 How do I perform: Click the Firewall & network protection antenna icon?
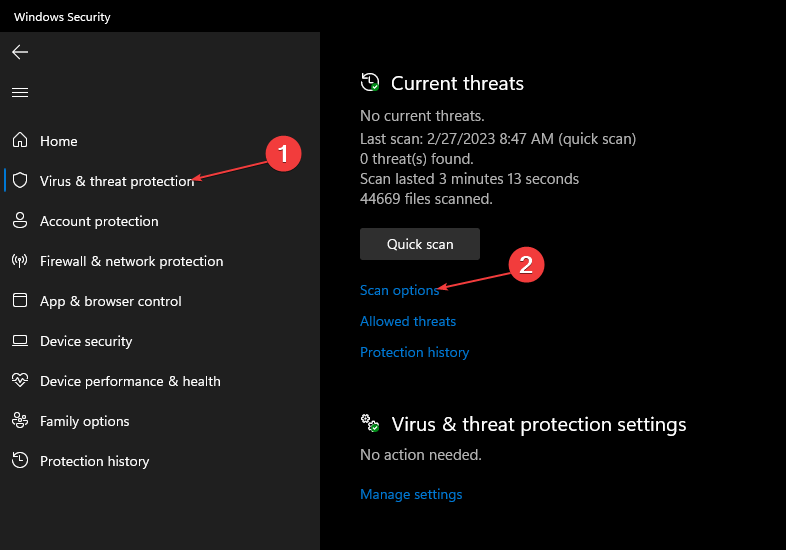click(x=20, y=261)
